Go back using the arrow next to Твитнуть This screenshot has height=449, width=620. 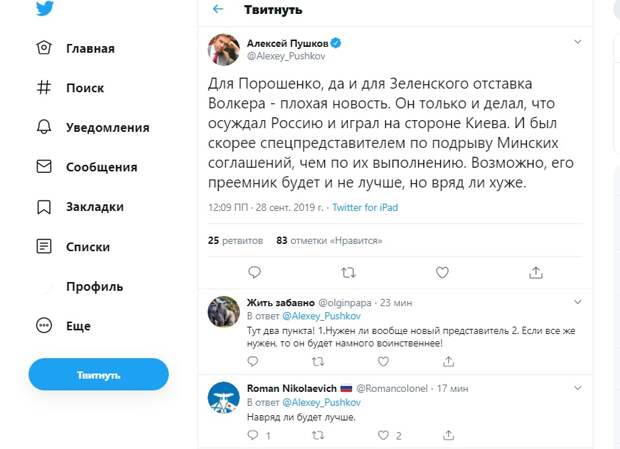(x=218, y=9)
